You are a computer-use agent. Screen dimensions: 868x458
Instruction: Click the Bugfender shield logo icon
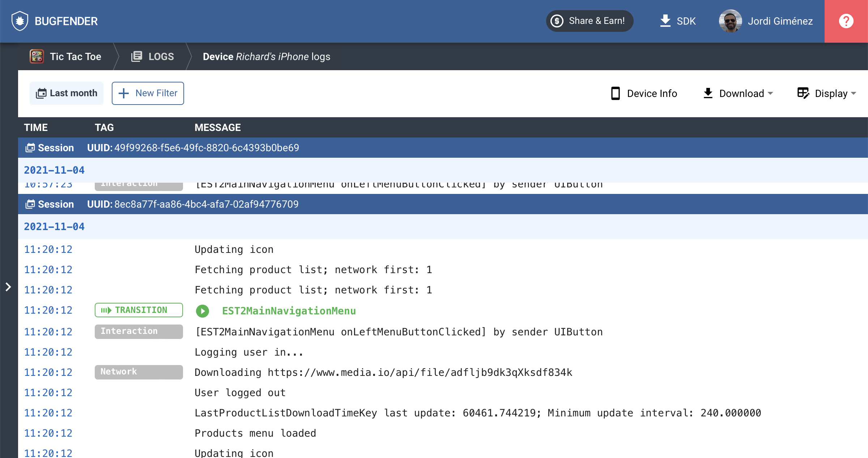[20, 21]
